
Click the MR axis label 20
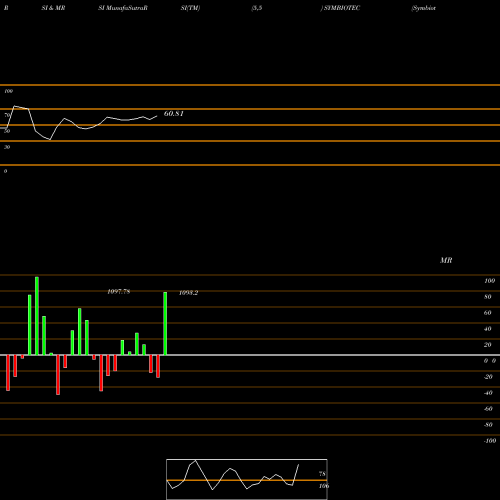pyautogui.click(x=488, y=345)
